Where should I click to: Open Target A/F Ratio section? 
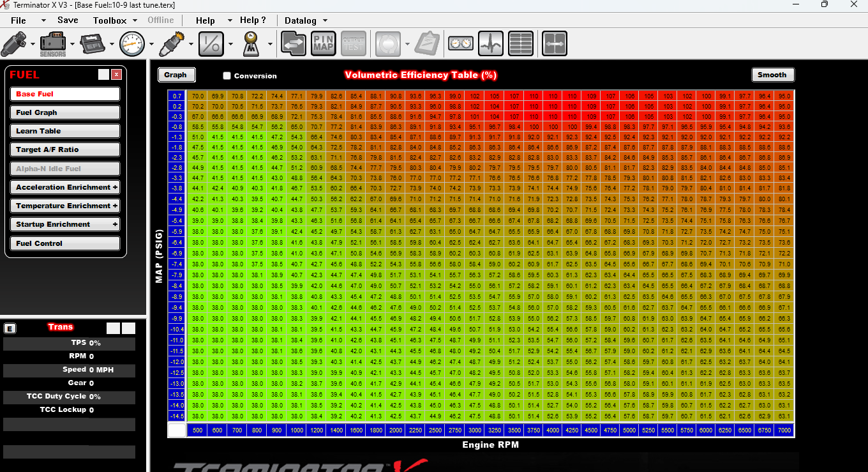(65, 149)
